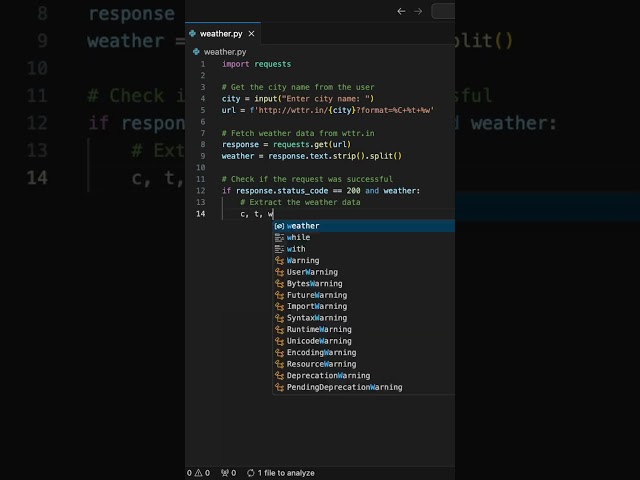Viewport: 640px width, 480px height.
Task: Click on 'requests.get(url)' code text
Action: click(312, 144)
